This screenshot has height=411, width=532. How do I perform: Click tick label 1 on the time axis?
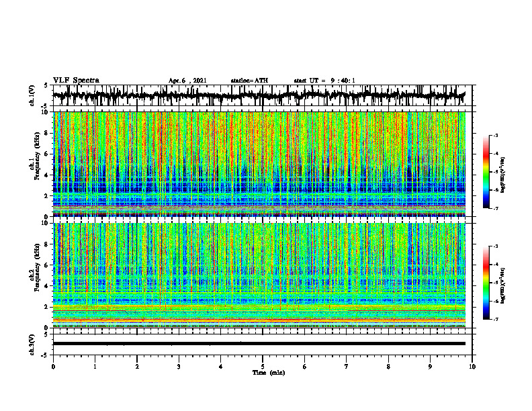tap(95, 367)
